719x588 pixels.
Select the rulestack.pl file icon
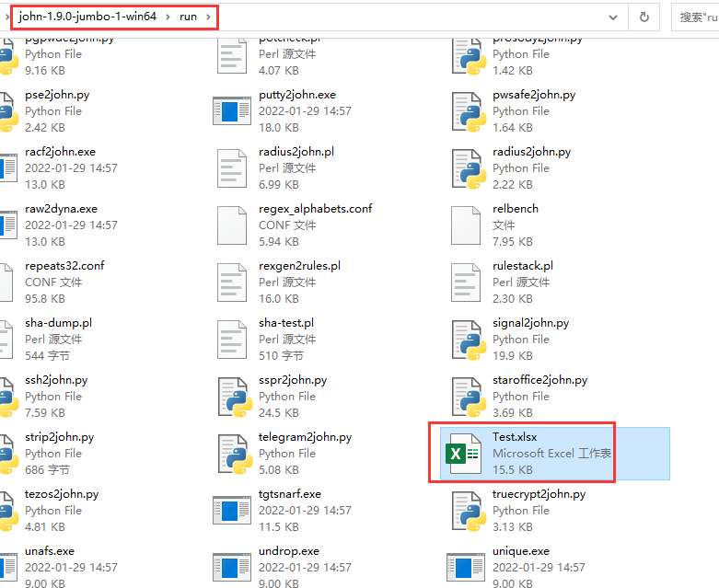tap(467, 282)
